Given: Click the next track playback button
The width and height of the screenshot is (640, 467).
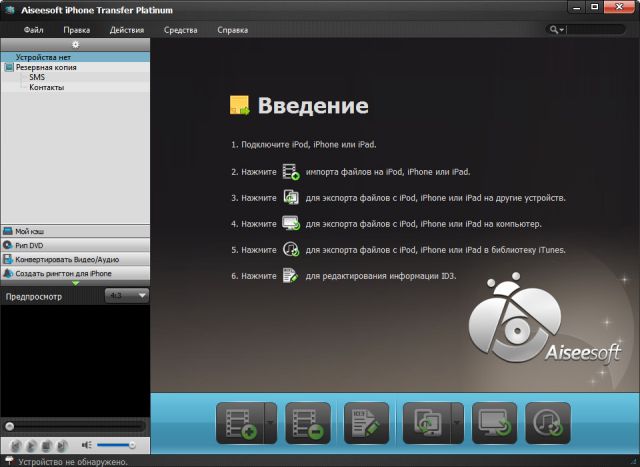Looking at the screenshot, I should 62,445.
